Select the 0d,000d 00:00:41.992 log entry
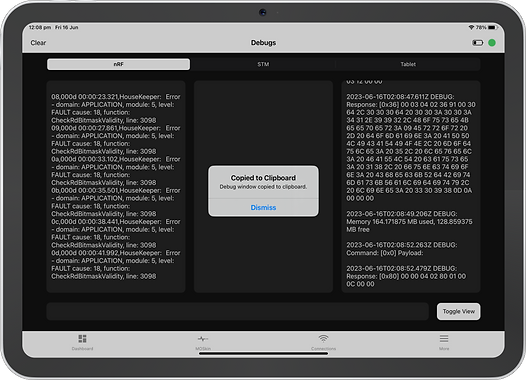 (116, 264)
